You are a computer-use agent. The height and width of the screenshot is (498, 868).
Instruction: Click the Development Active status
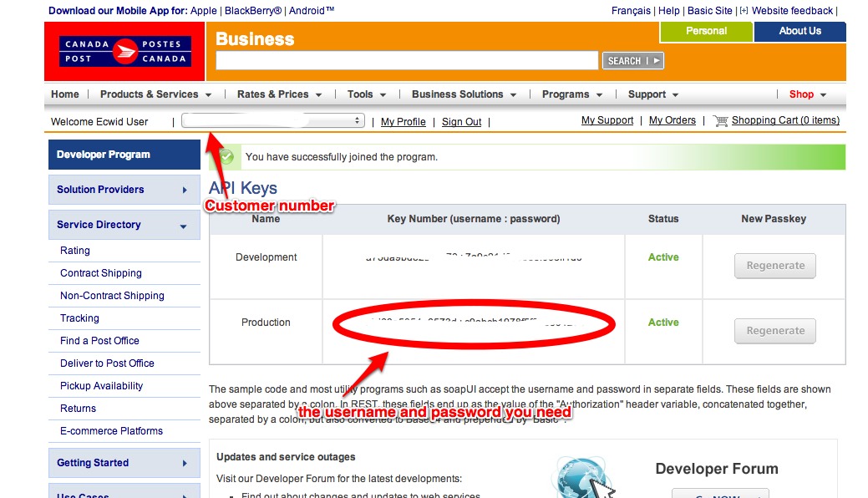[663, 257]
